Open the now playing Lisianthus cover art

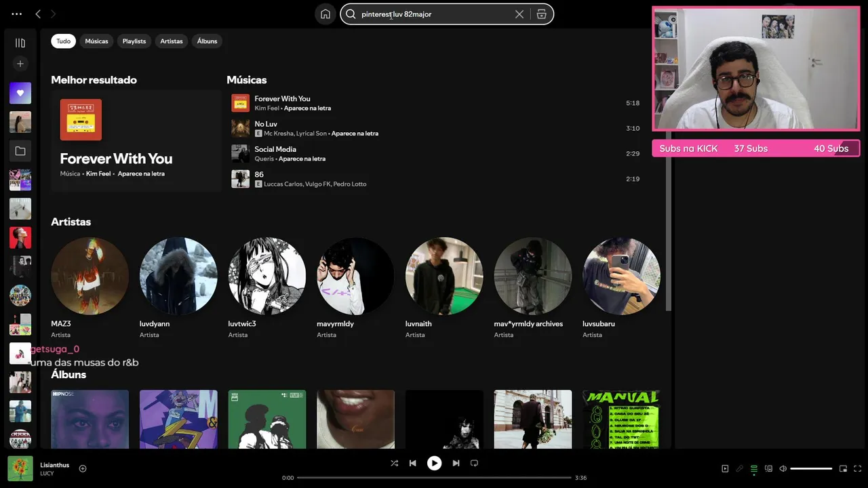coord(20,468)
